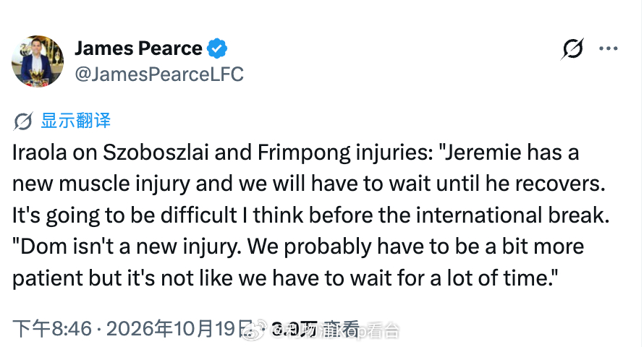The height and width of the screenshot is (347, 644).
Task: Click the 下午8:46 post timestamp
Action: 52,328
